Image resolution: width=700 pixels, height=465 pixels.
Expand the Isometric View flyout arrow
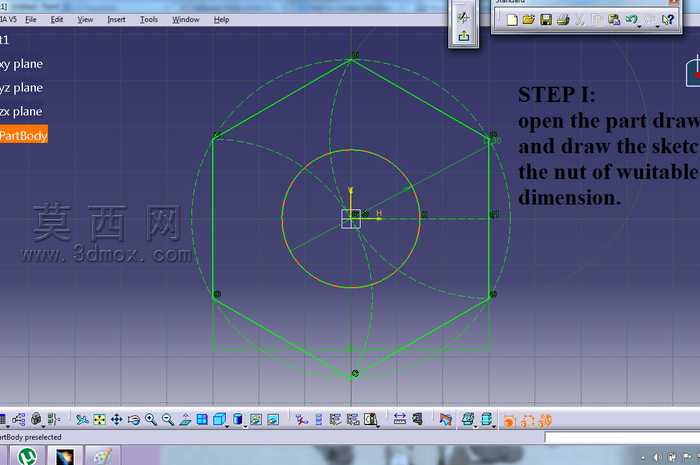[x=227, y=427]
